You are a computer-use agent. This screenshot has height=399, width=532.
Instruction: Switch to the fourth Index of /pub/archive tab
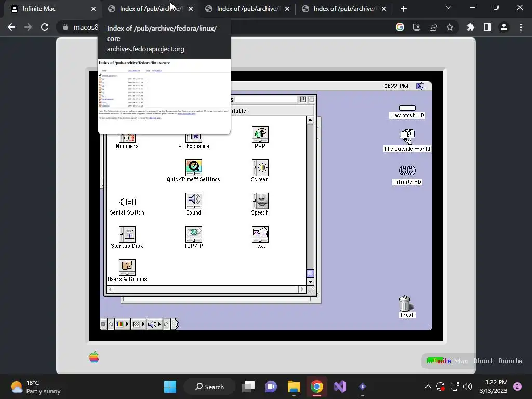point(344,9)
